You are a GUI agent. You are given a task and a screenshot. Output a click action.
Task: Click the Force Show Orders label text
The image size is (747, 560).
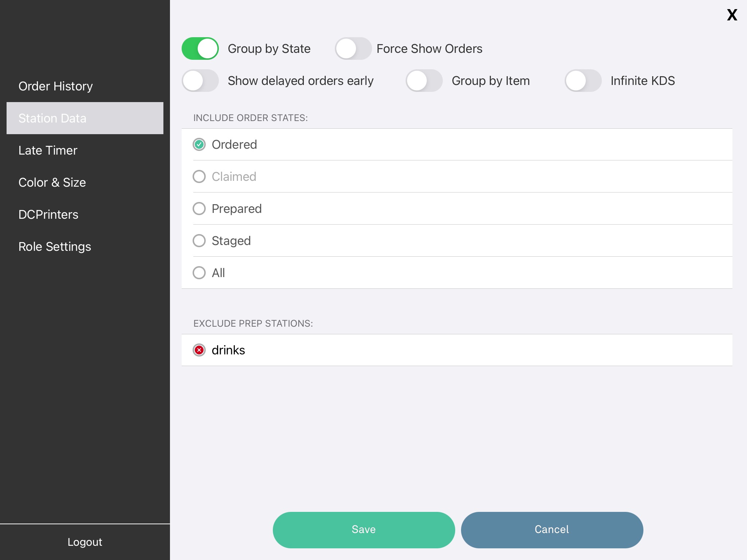pyautogui.click(x=429, y=48)
